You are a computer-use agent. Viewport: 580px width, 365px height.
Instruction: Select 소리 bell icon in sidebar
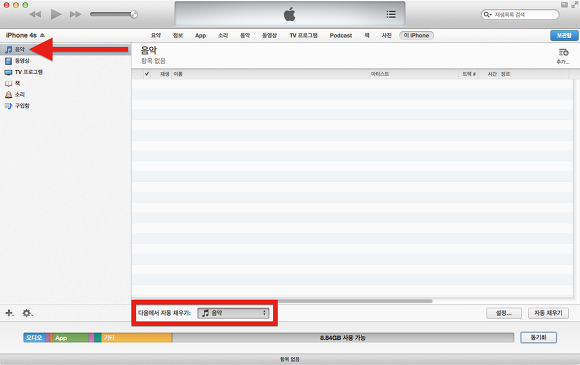click(x=9, y=95)
